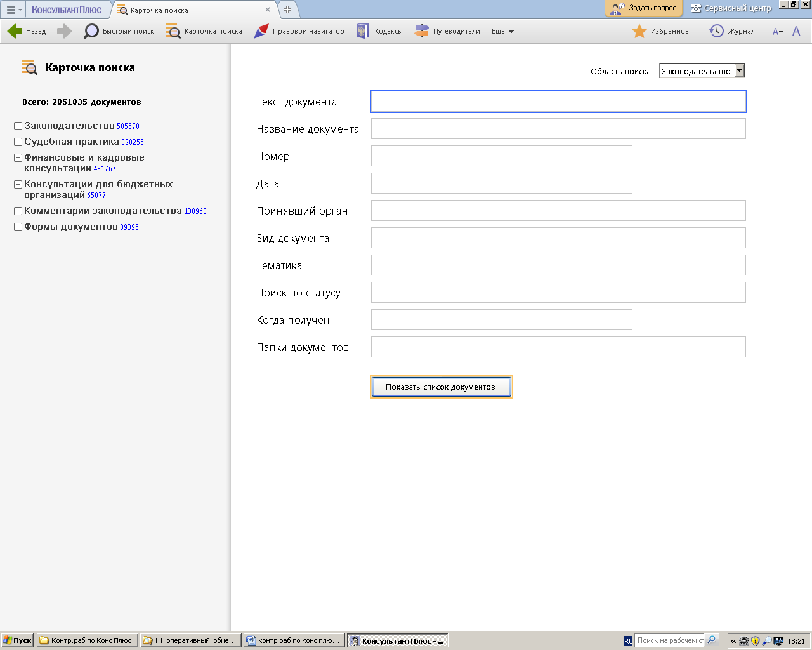The height and width of the screenshot is (650, 812).
Task: Select Комментарии законодательства 130963 entry
Action: click(x=115, y=211)
